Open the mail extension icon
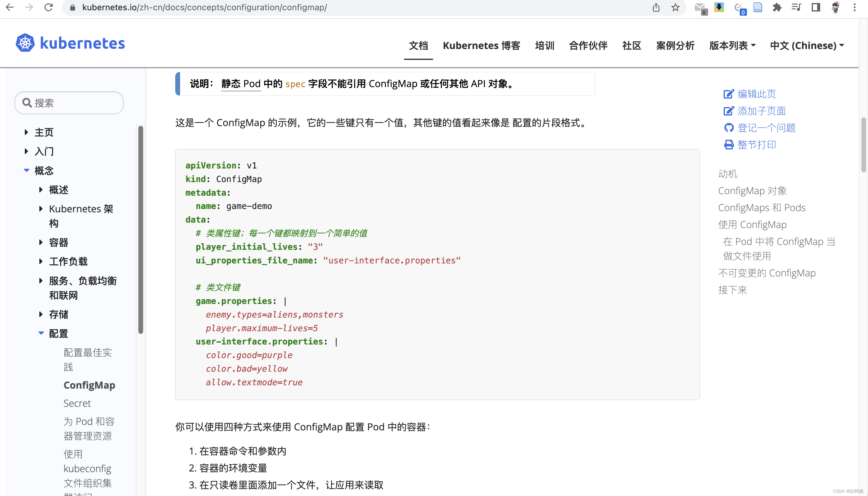The width and height of the screenshot is (868, 496). click(x=701, y=8)
